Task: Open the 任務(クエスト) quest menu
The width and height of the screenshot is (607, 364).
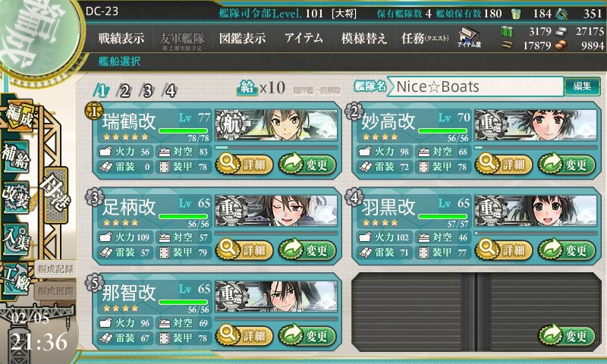Action: coord(425,38)
